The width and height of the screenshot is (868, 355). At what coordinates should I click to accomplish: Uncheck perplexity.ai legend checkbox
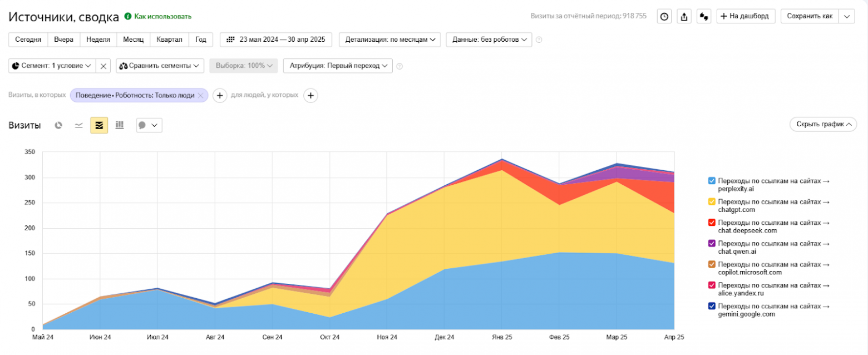tap(712, 181)
